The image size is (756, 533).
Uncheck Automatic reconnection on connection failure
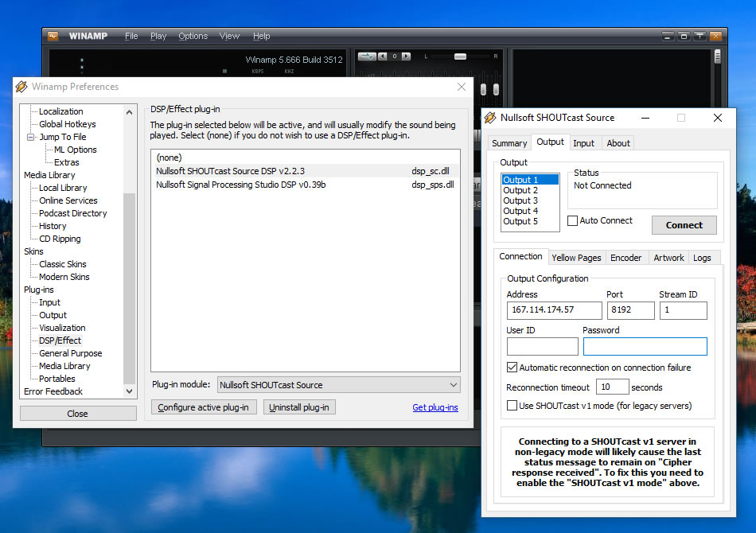pos(512,368)
